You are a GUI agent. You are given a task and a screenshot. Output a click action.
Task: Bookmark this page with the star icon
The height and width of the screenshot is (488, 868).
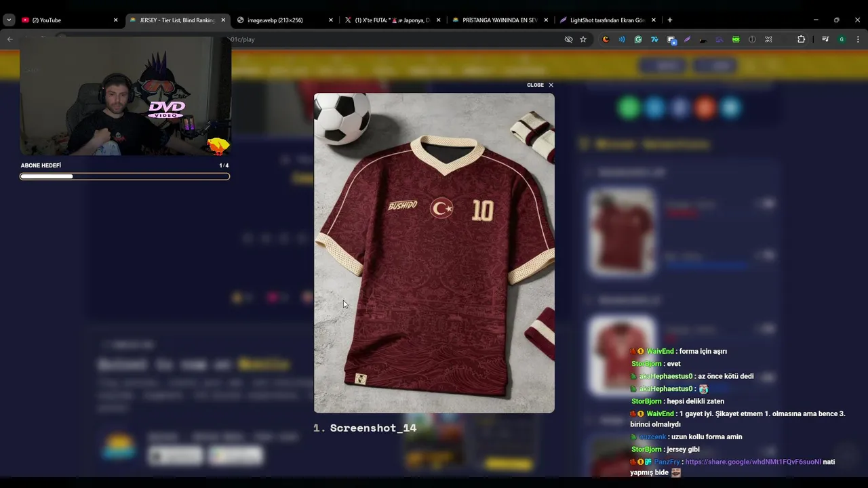click(x=583, y=39)
